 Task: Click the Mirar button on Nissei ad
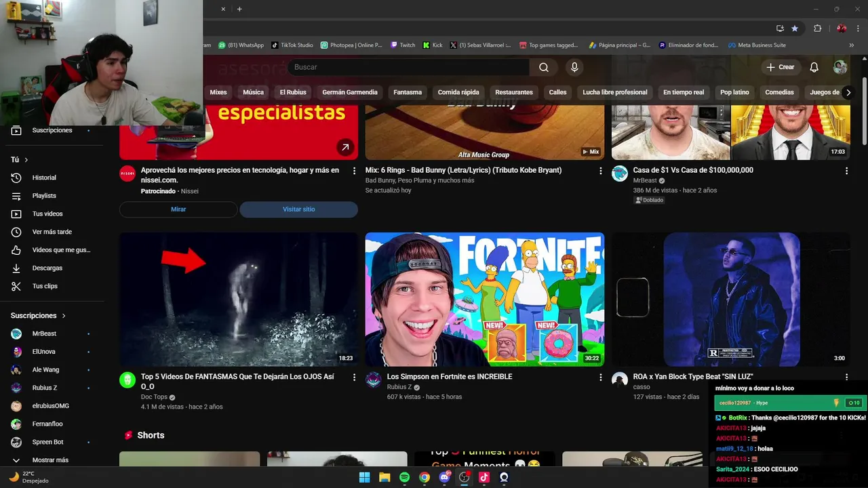178,209
